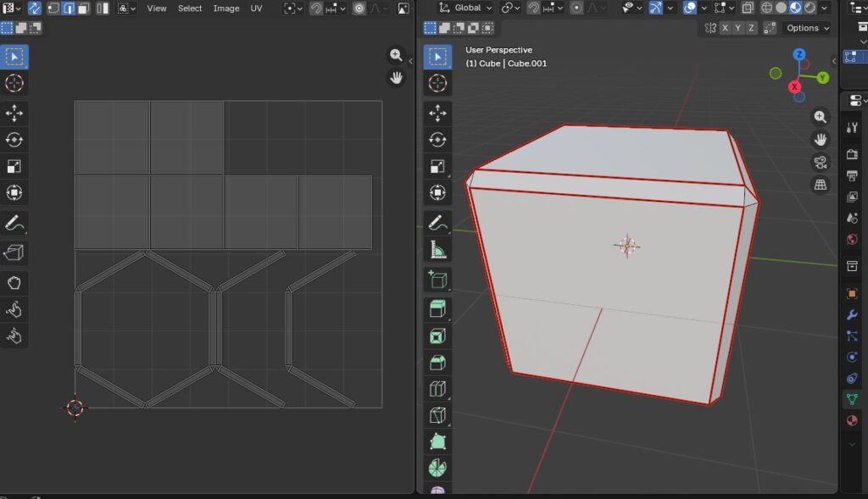Open the UV editor pivot point dropdown
868x499 pixels.
(292, 8)
